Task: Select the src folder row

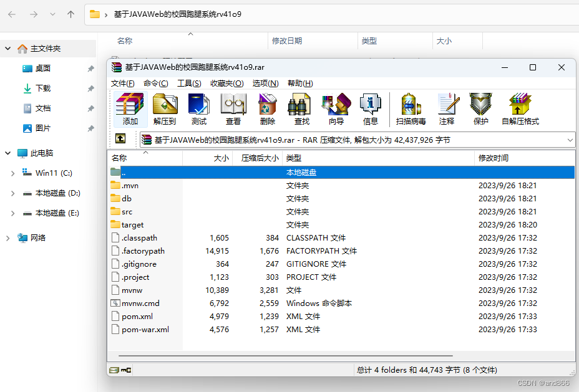Action: [x=341, y=212]
